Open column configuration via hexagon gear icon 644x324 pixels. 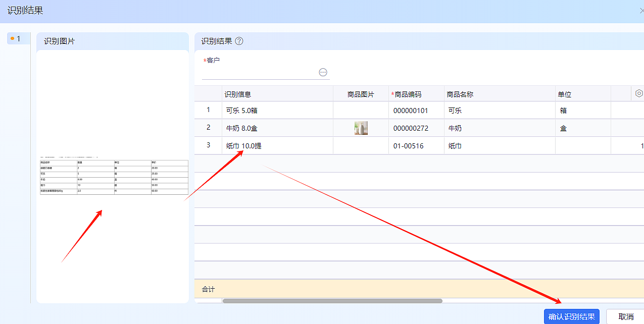pos(638,93)
